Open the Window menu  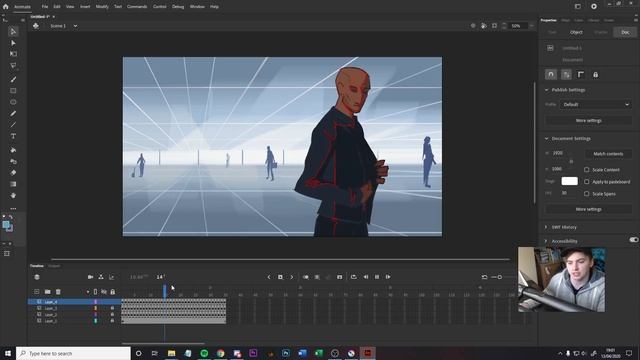click(197, 7)
